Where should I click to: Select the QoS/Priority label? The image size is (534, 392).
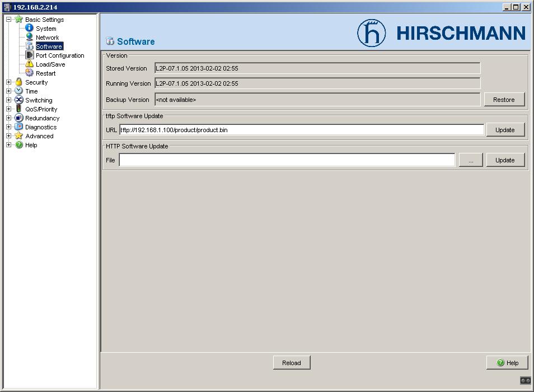coord(41,109)
